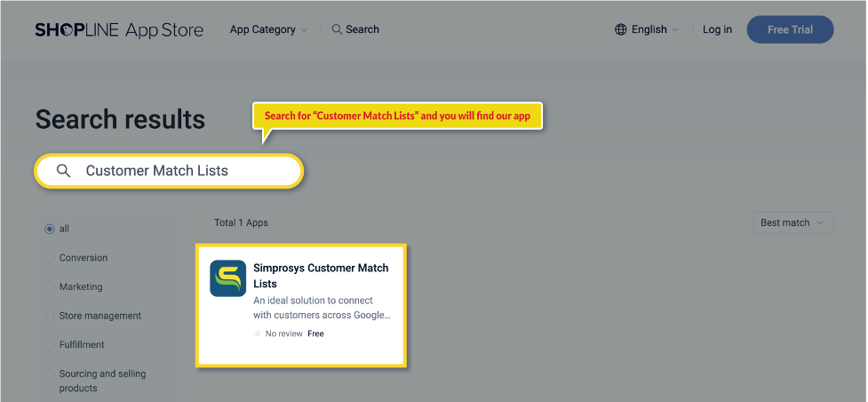Image resolution: width=868 pixels, height=402 pixels.
Task: Select the Fulfillment filter radio button
Action: [50, 344]
